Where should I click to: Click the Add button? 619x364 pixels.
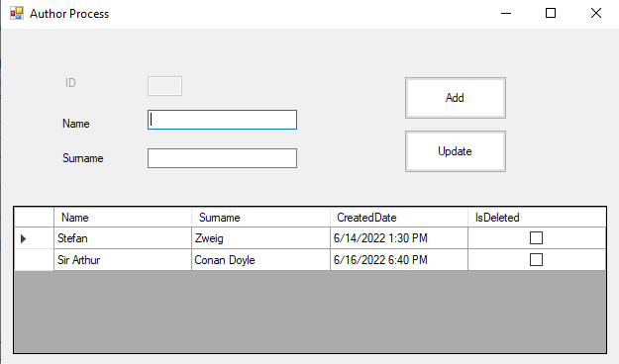pyautogui.click(x=456, y=98)
